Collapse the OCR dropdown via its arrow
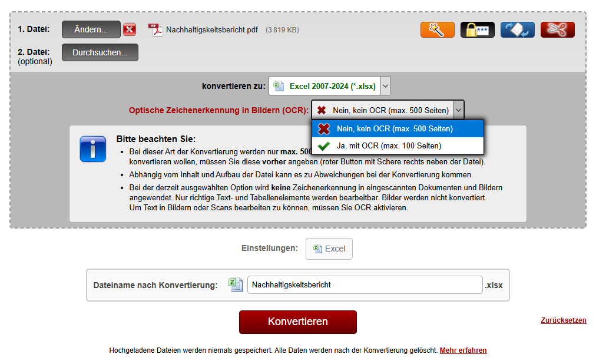The width and height of the screenshot is (596, 364). tap(458, 110)
